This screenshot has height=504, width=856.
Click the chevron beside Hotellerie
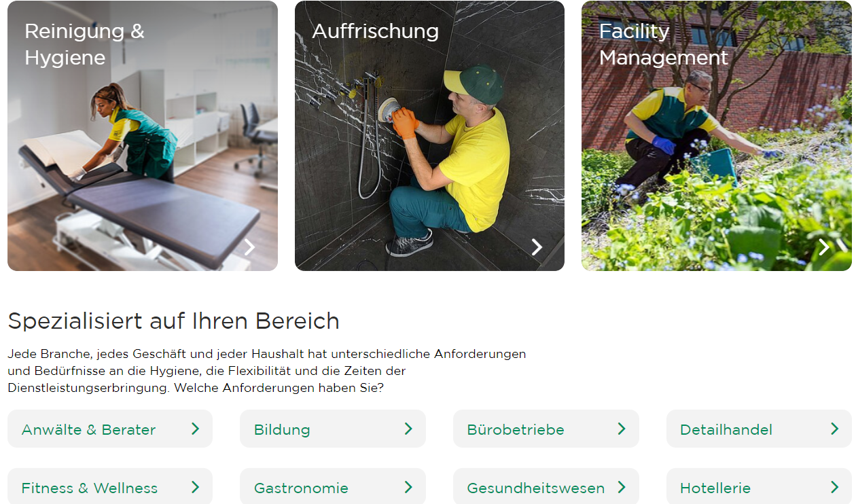pos(834,487)
